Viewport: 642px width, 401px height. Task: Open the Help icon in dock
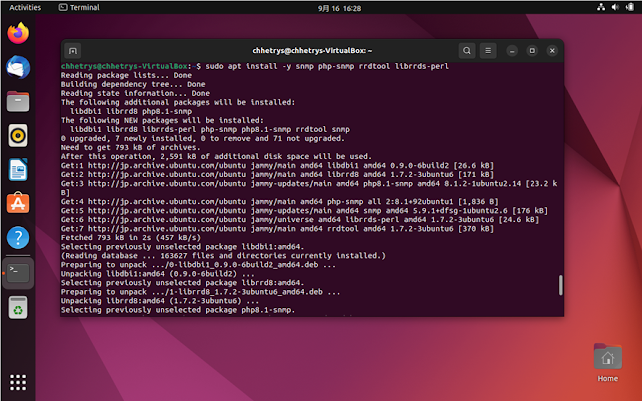pos(18,238)
